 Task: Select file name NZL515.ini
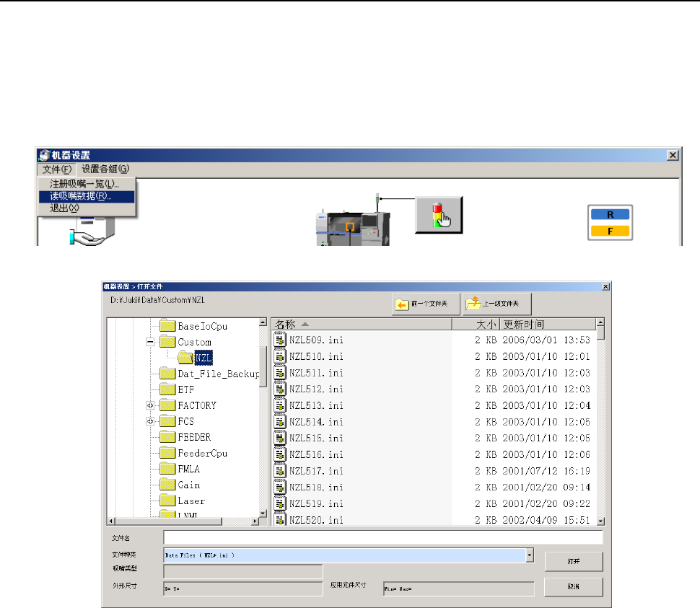click(x=316, y=438)
